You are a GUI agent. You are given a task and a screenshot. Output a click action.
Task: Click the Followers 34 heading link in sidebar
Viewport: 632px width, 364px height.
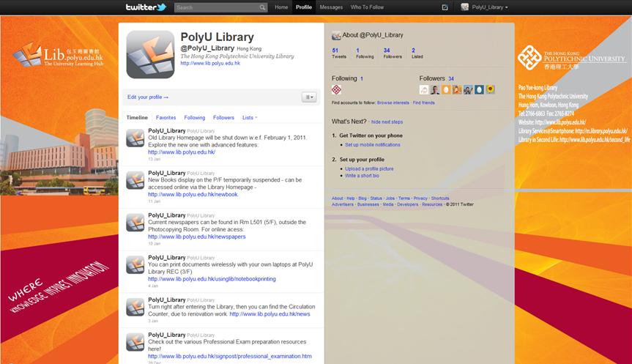point(436,78)
